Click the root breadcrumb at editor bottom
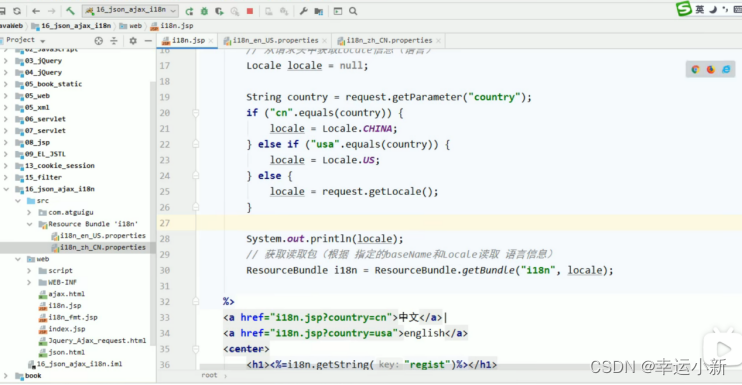Viewport: 742px width, 385px height. click(209, 376)
